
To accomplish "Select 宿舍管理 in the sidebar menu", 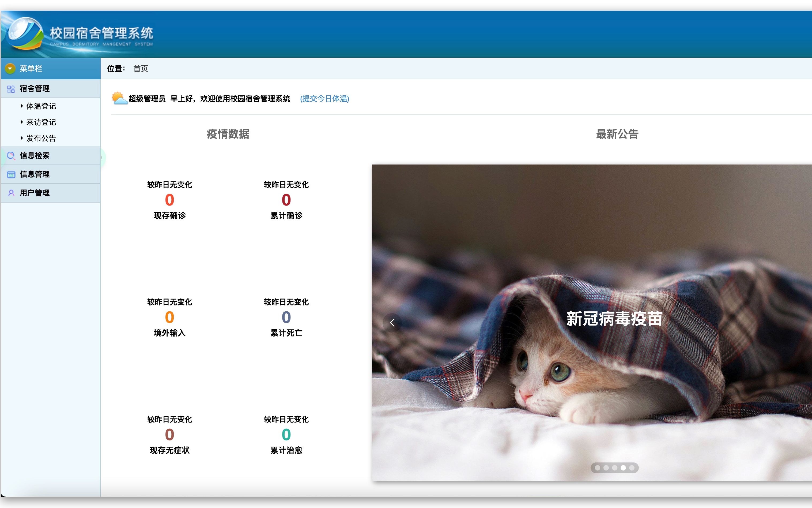I will click(34, 88).
